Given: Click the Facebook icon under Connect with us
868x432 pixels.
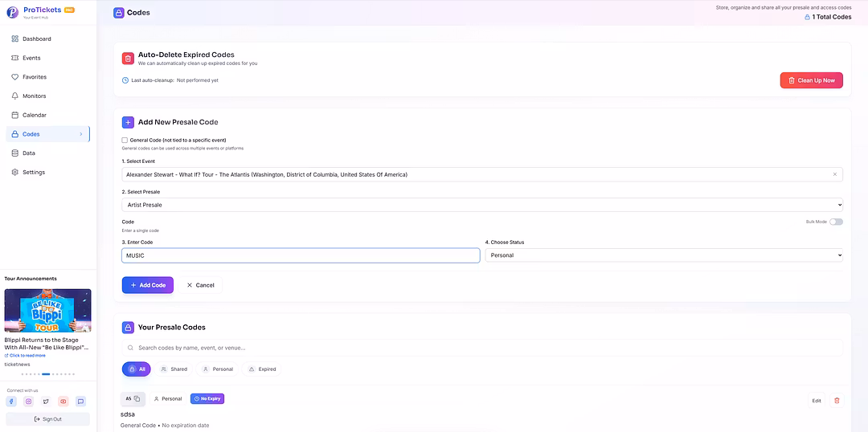Looking at the screenshot, I should coord(11,401).
